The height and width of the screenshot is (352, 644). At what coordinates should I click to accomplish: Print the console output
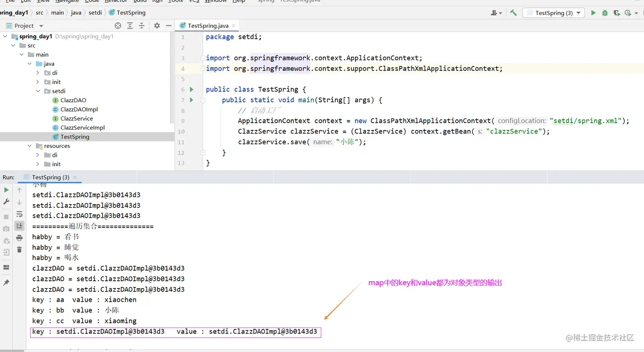pos(19,238)
